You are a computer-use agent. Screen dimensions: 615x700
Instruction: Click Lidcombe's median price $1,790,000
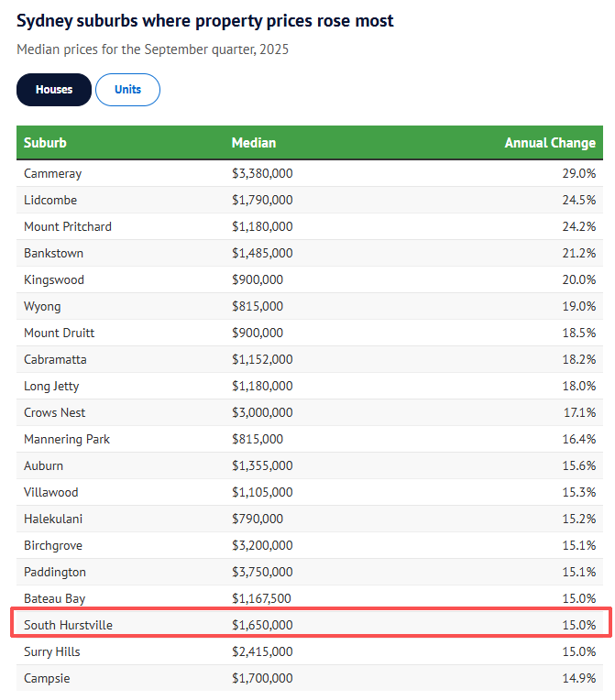[x=262, y=200]
